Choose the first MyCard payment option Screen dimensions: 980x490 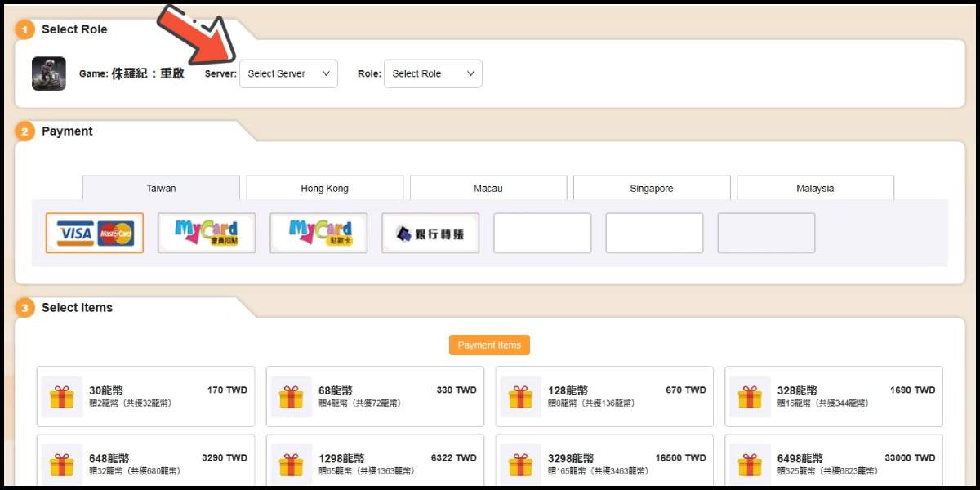click(207, 234)
